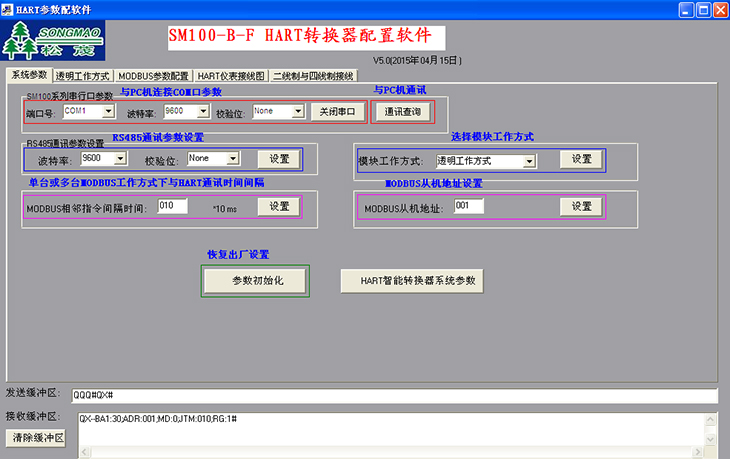
Task: Expand the RS485 baud rate 9600 dropdown
Action: pyautogui.click(x=121, y=159)
